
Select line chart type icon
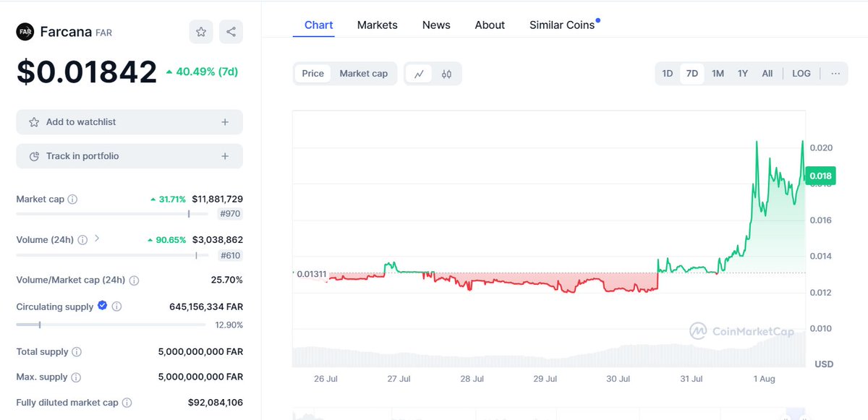[419, 74]
